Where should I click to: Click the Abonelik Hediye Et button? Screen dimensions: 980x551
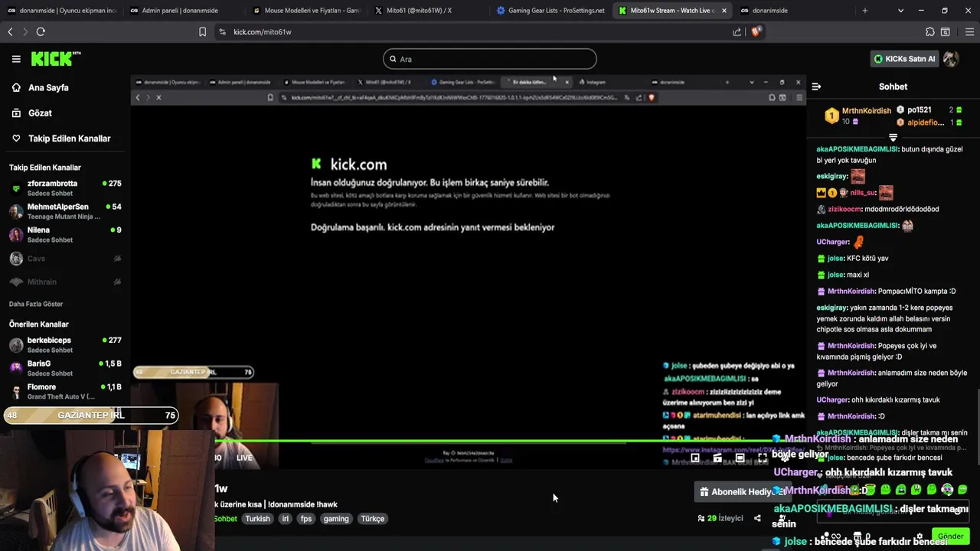pyautogui.click(x=741, y=492)
